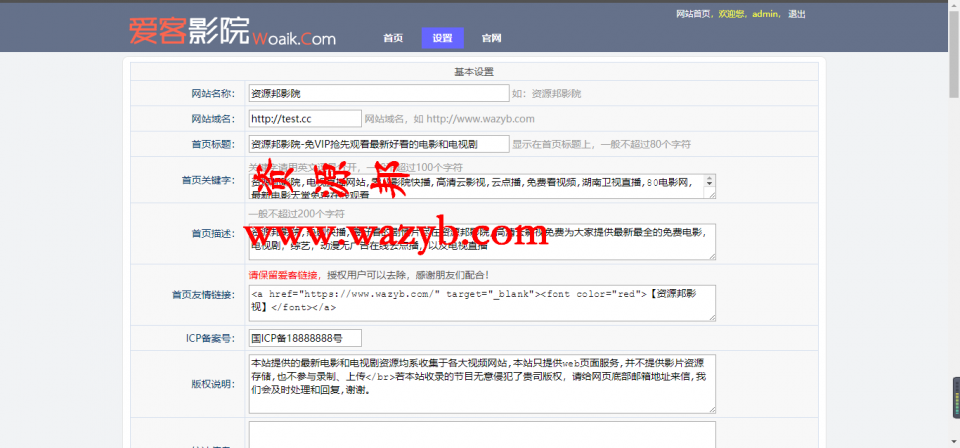Click the ICP备案号: label
Viewport: 960px width, 448px height.
(211, 338)
